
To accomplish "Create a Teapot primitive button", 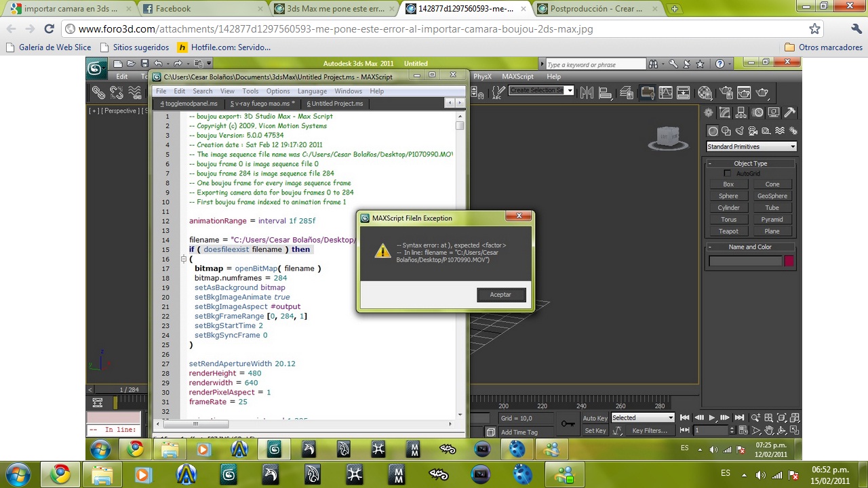I will pos(728,231).
